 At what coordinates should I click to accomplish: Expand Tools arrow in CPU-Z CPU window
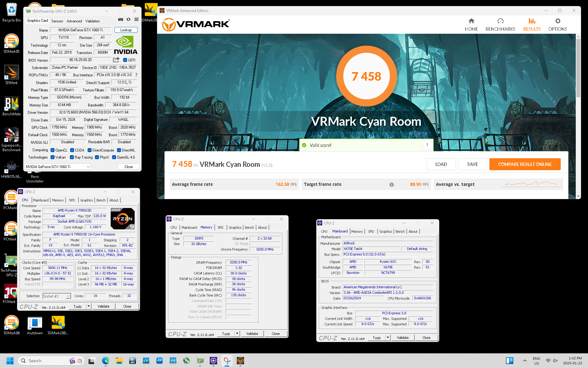[x=89, y=306]
